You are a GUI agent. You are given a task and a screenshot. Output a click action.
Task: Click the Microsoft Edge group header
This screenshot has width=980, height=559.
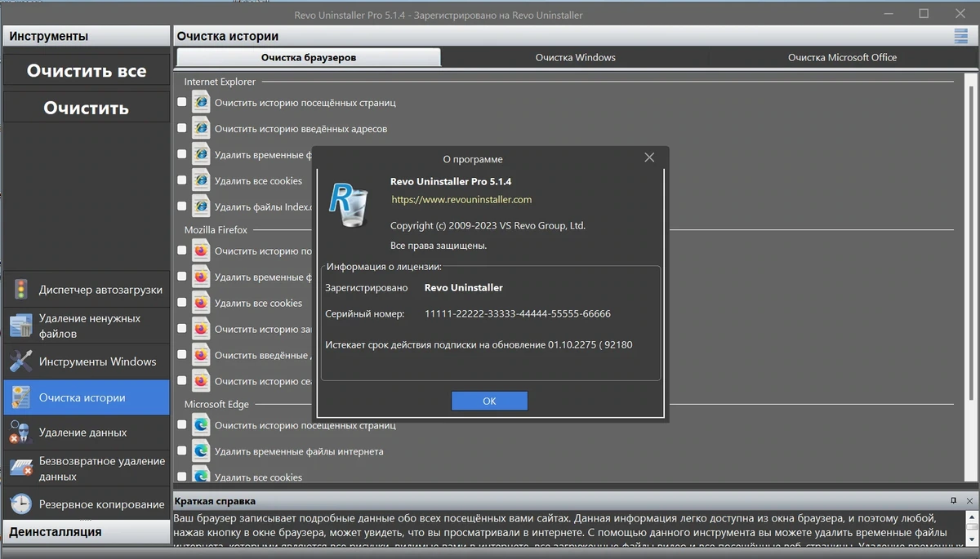pyautogui.click(x=216, y=404)
